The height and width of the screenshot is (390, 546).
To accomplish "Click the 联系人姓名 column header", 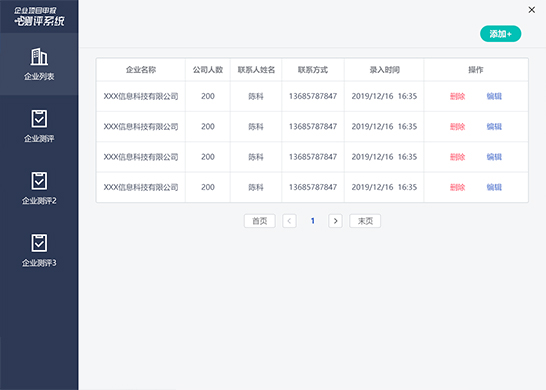I will coord(256,70).
